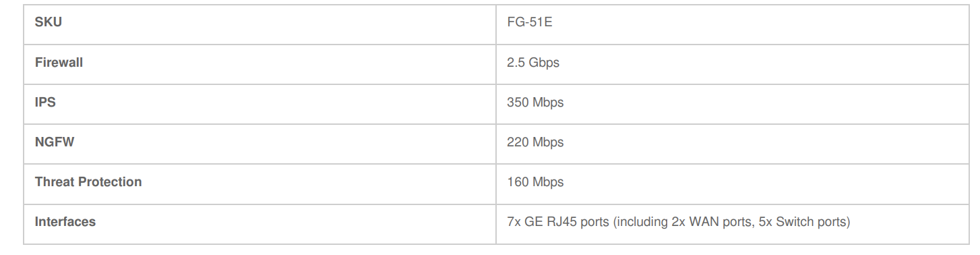The width and height of the screenshot is (980, 255).
Task: Click the number 7x in Interfaces value
Action: tap(514, 222)
